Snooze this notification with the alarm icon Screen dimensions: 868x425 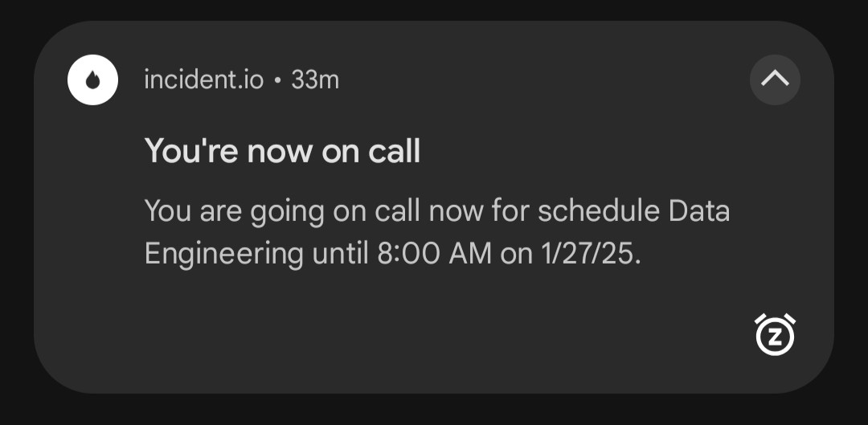coord(775,334)
